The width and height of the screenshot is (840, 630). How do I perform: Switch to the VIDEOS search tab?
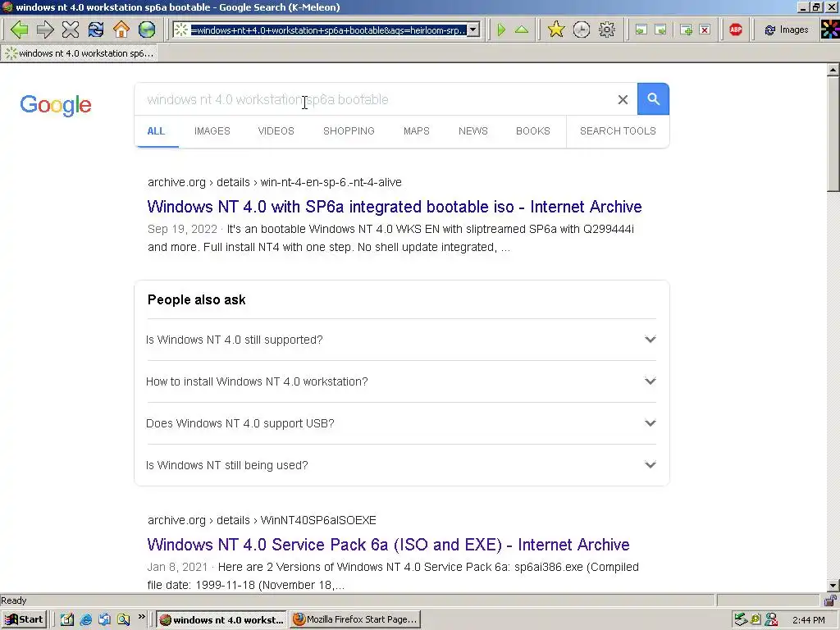276,131
